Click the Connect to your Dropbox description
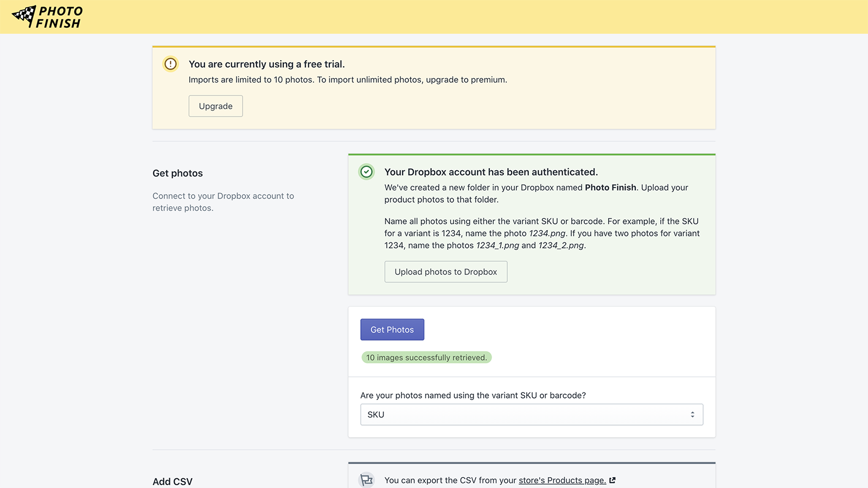The width and height of the screenshot is (868, 488). tap(223, 202)
